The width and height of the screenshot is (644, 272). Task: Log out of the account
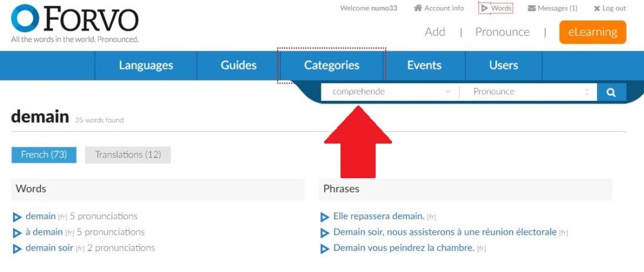coord(609,8)
